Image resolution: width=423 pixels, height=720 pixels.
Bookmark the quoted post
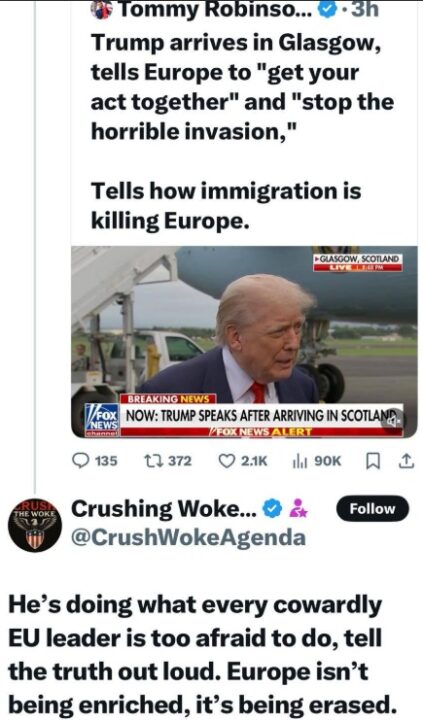(x=372, y=461)
